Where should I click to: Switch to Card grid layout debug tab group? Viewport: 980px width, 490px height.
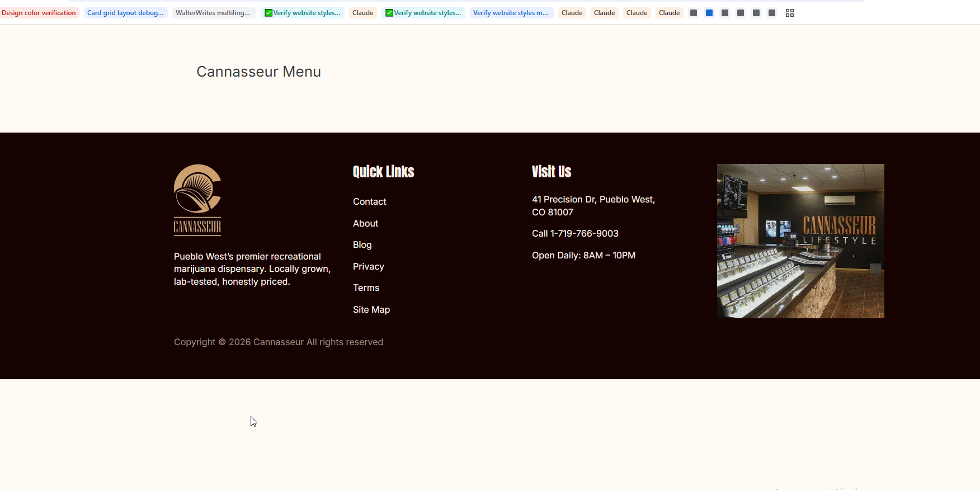125,13
